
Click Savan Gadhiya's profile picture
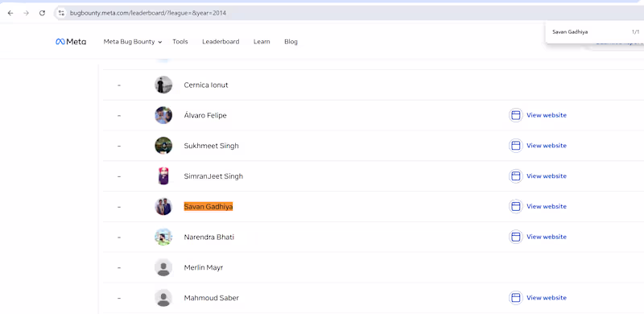click(163, 206)
